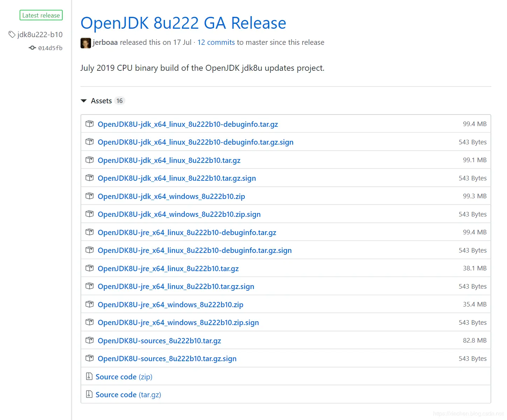Viewport: 507px width, 420px height.
Task: Download OpenJDK8U-jdk_x64_windows_8u222b10.zip
Action: click(x=171, y=197)
